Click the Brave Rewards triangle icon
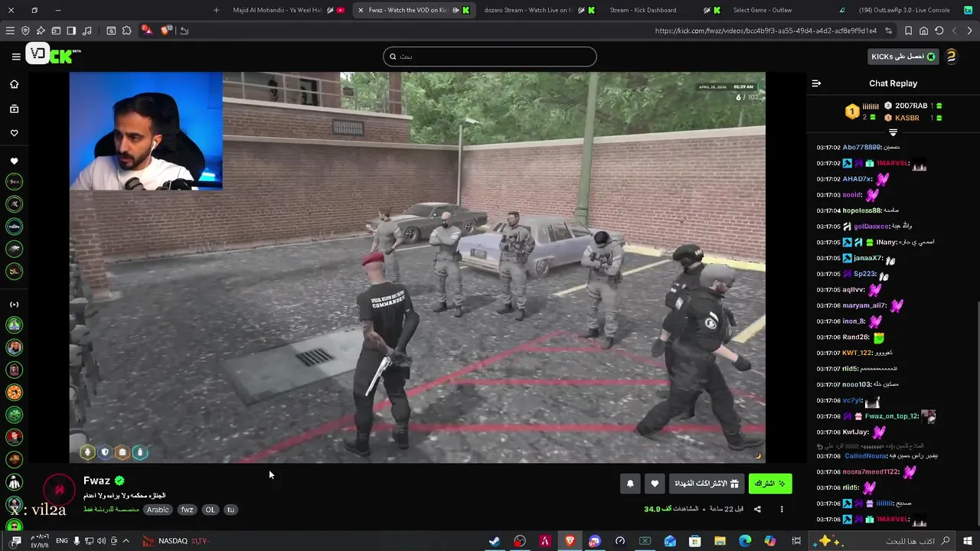The image size is (980, 551). click(145, 31)
